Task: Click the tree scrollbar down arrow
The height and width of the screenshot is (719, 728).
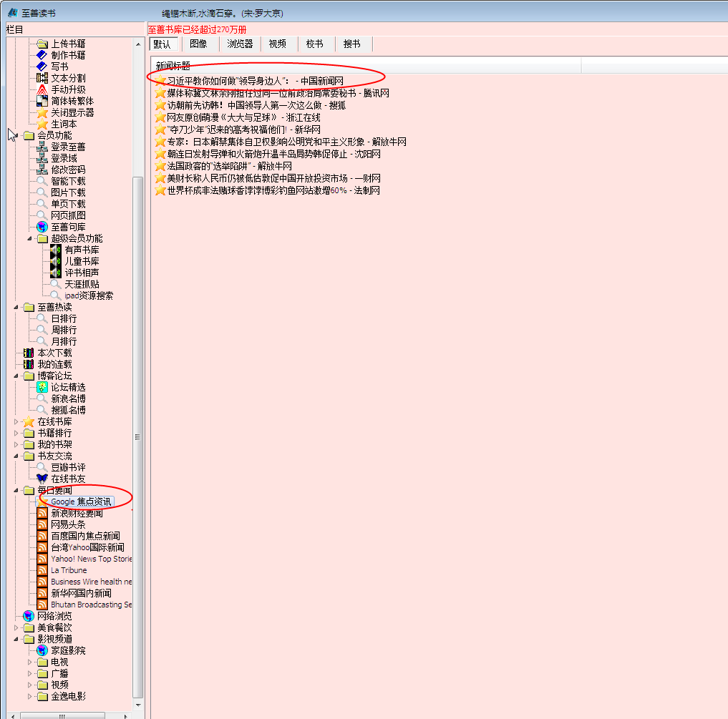Action: tap(138, 705)
